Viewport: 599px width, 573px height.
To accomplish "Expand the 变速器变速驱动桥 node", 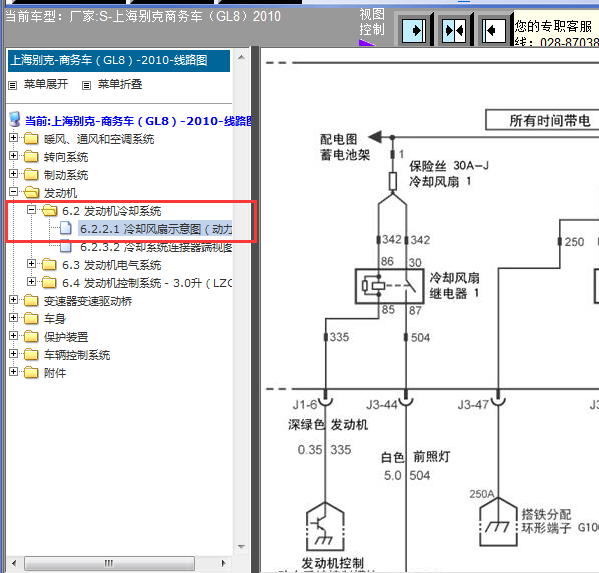I will click(x=13, y=299).
